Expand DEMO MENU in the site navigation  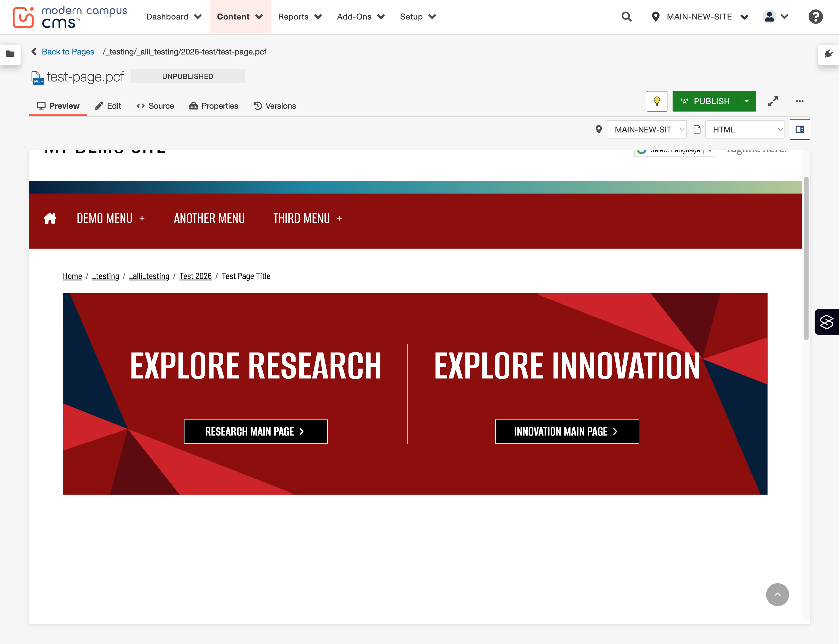tap(111, 218)
